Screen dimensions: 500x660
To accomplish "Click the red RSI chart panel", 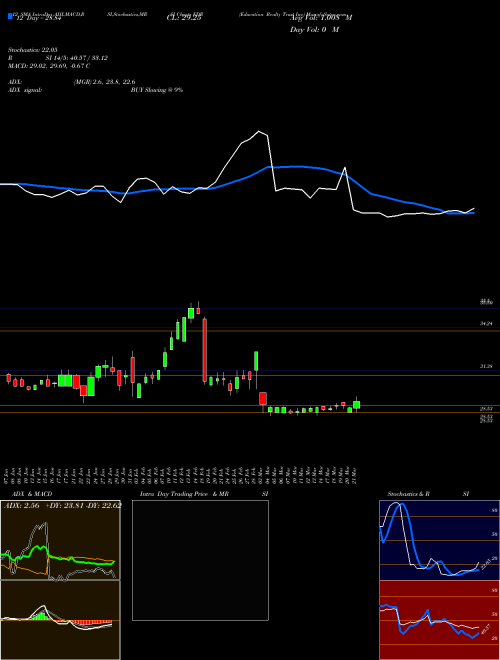I will click(439, 620).
